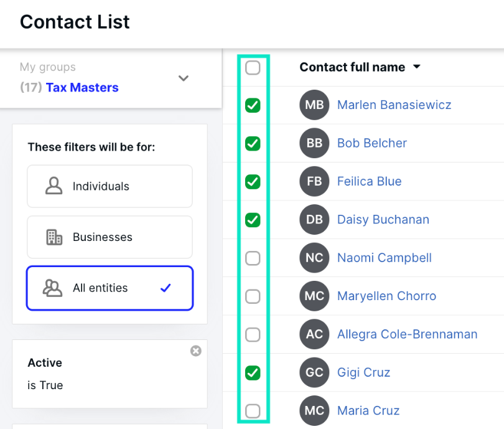Click the All entities group icon

click(52, 288)
